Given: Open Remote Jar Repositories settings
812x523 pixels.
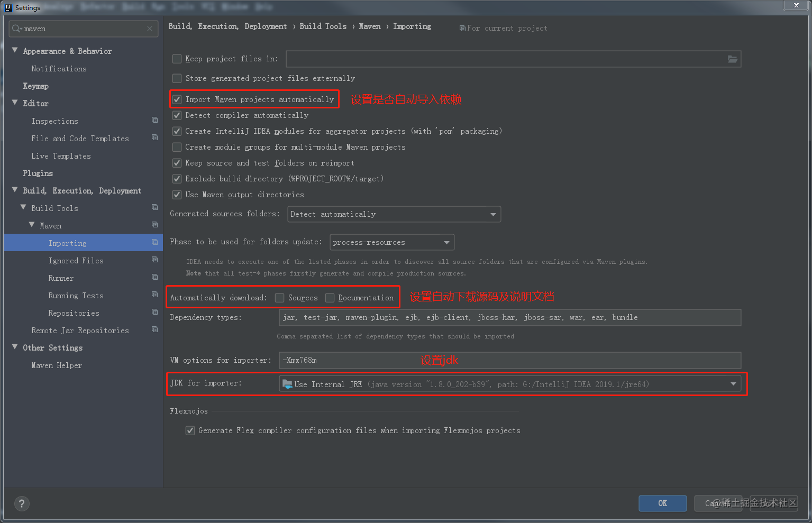Looking at the screenshot, I should pyautogui.click(x=80, y=331).
